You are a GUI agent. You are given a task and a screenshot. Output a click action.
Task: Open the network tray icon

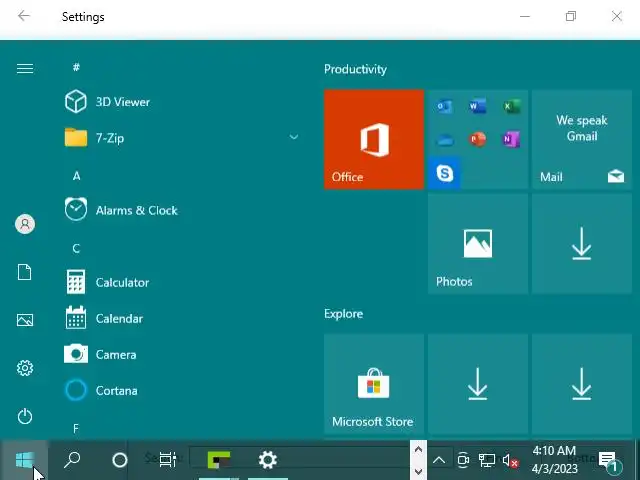487,460
